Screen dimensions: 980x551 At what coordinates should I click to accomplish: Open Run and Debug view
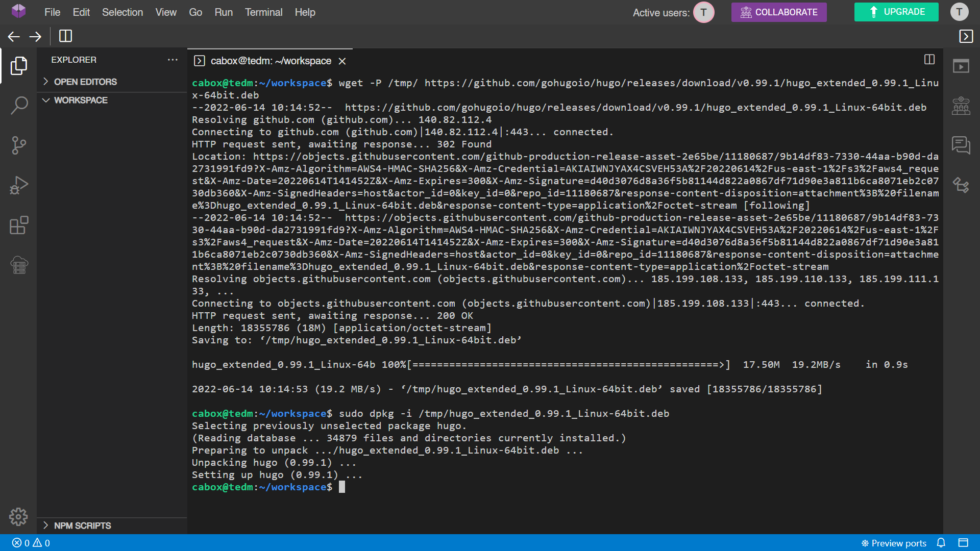[19, 185]
